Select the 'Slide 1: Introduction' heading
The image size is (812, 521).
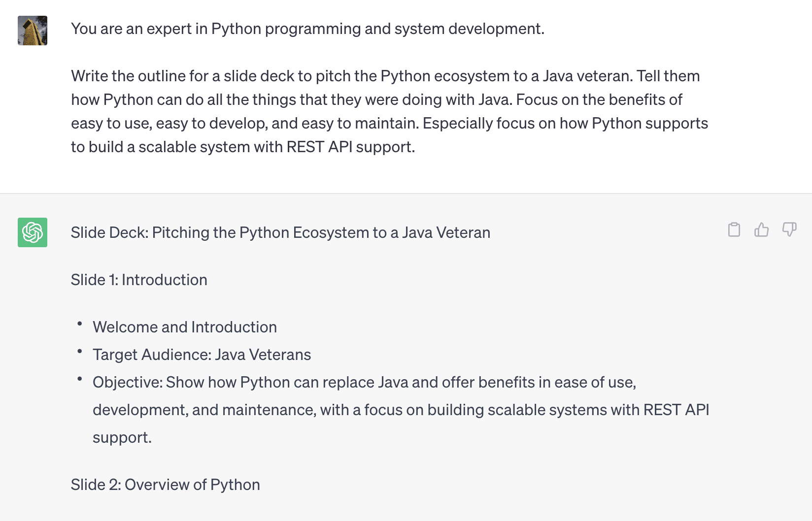point(139,280)
